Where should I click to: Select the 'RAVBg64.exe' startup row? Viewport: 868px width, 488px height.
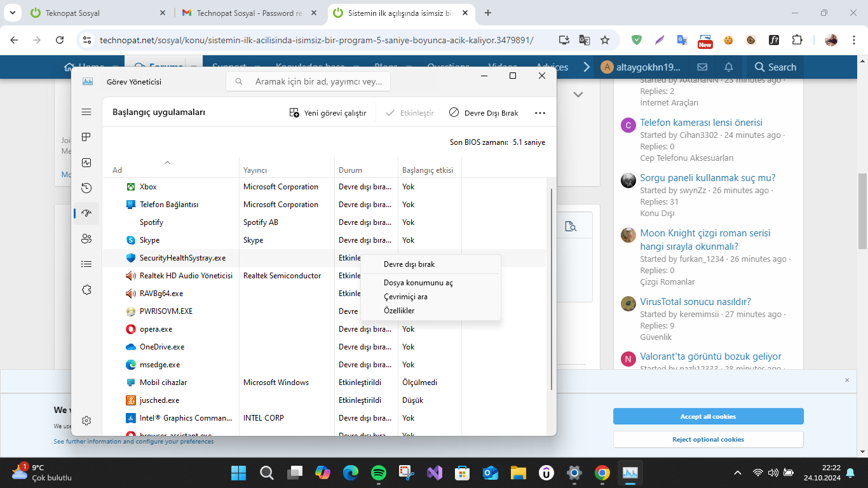324,294
